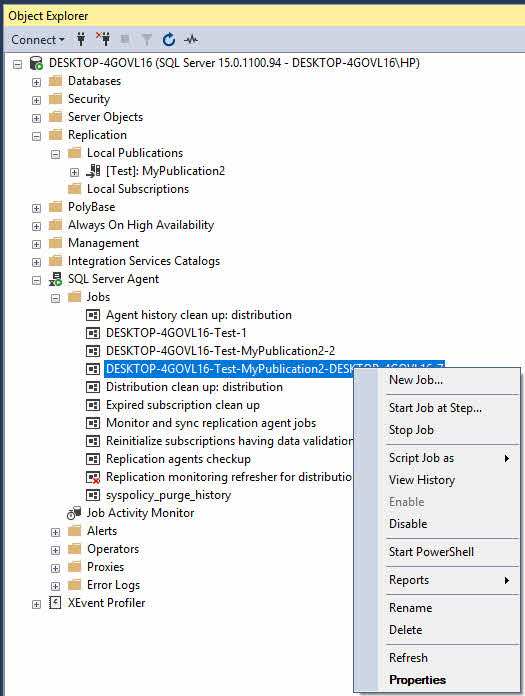
Task: Click the syspolicy_purge_history job icon
Action: pos(93,495)
